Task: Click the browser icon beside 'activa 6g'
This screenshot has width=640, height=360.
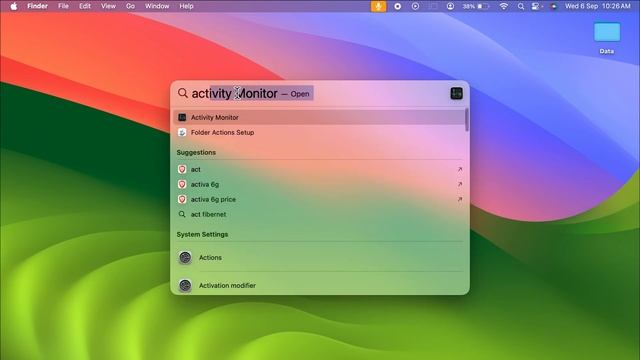Action: pyautogui.click(x=182, y=184)
